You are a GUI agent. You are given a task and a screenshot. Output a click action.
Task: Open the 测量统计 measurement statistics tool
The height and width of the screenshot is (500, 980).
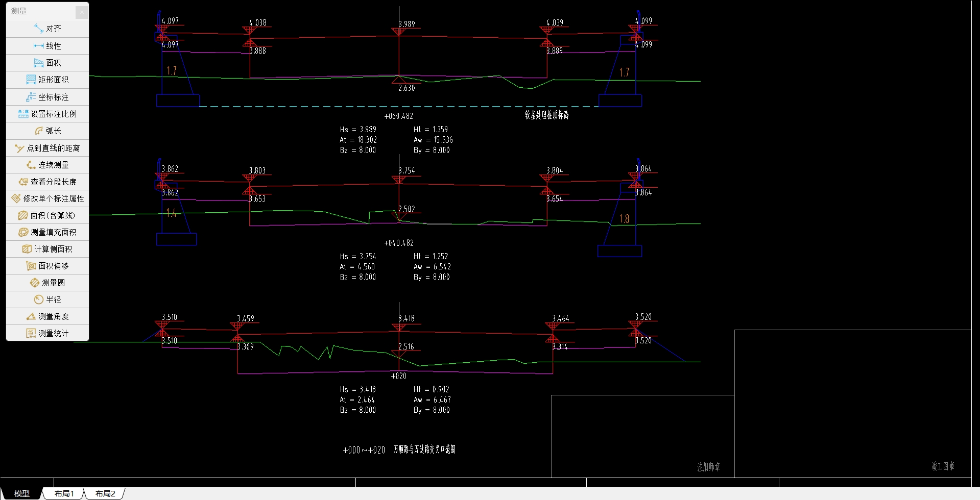coord(47,333)
